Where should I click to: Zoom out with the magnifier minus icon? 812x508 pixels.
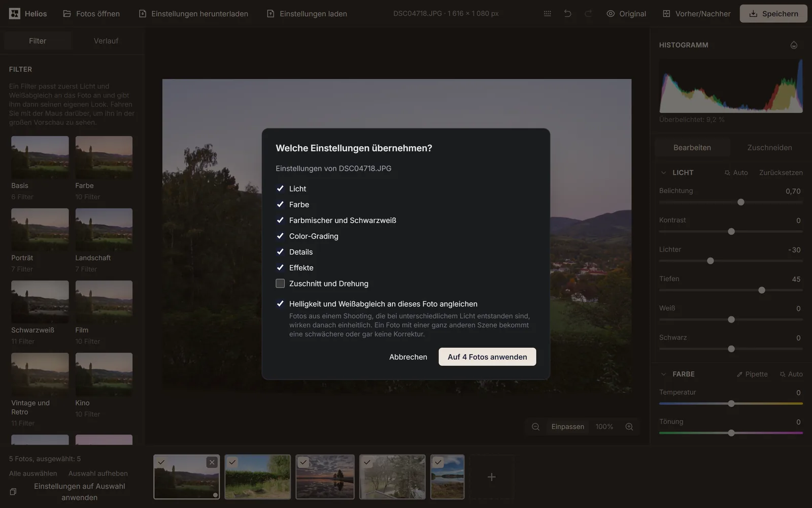point(535,427)
